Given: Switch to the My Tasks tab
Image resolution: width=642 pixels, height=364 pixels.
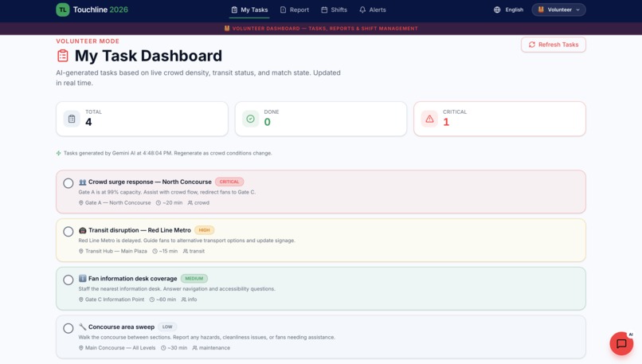Looking at the screenshot, I should pos(249,10).
